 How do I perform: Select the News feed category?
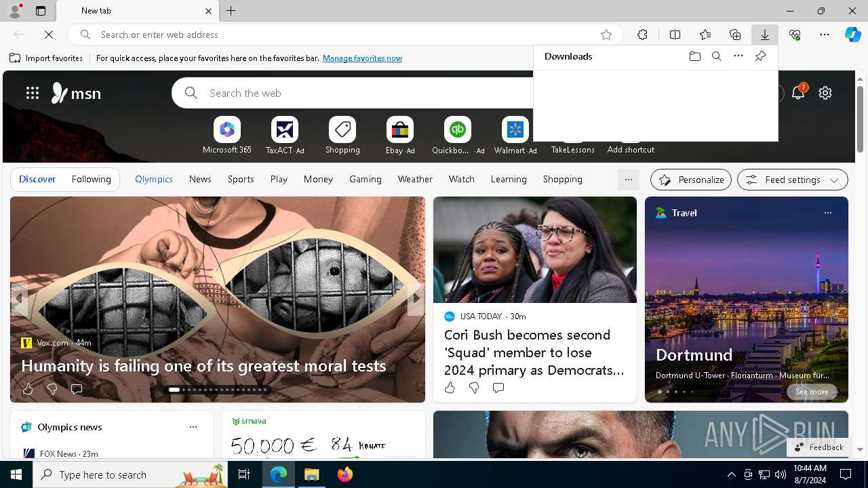point(200,179)
